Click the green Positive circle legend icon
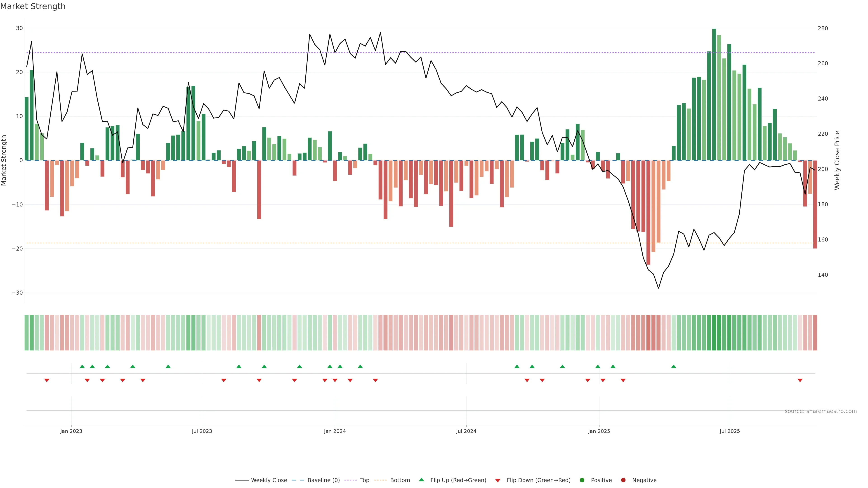868x488 pixels. point(582,480)
